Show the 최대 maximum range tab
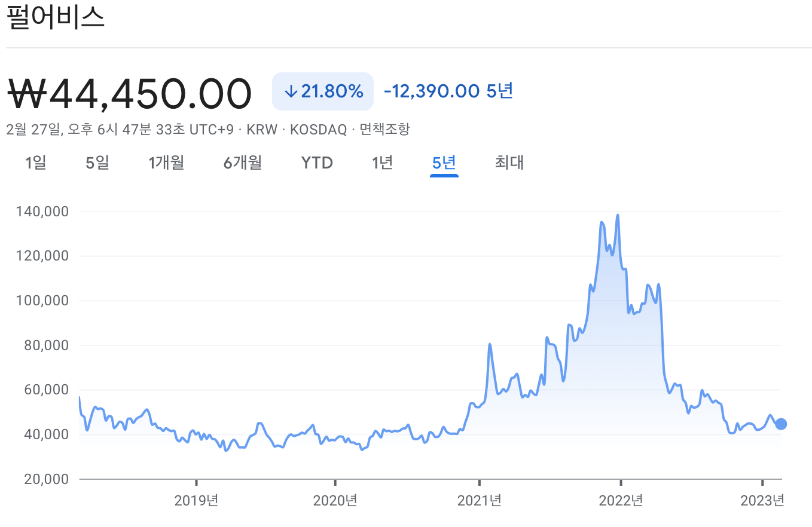Screen dimensions: 812x527 (x=509, y=163)
